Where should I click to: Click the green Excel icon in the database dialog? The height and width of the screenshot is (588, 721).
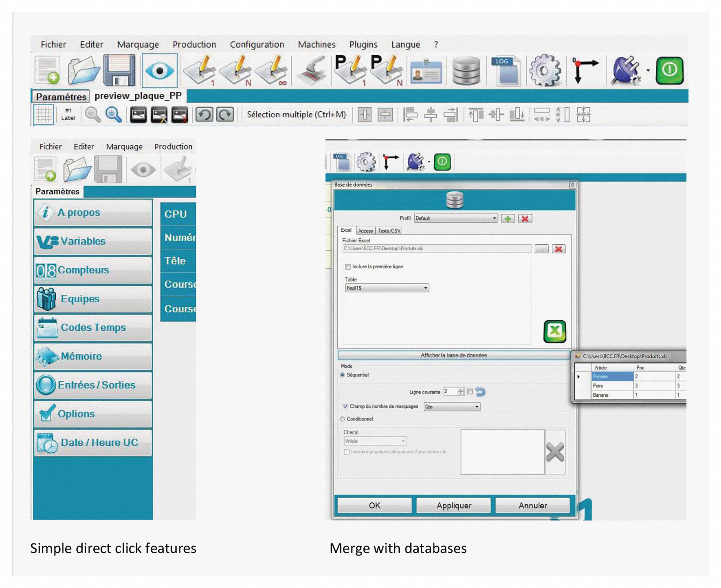(554, 331)
